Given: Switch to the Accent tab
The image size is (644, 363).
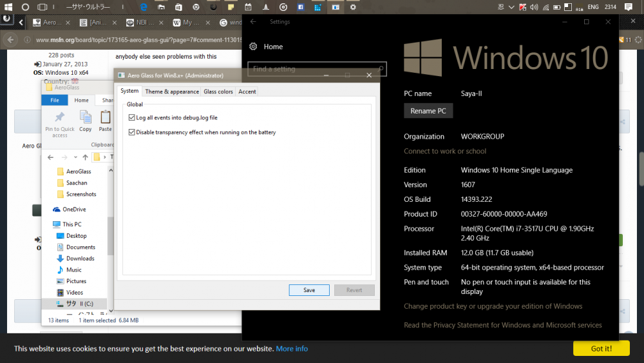Looking at the screenshot, I should [x=247, y=92].
